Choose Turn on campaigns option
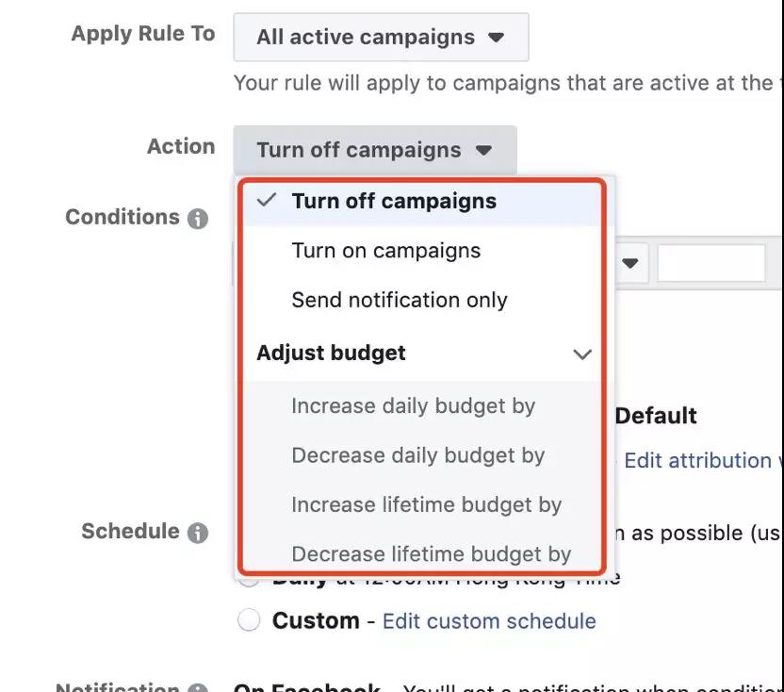 click(x=386, y=251)
